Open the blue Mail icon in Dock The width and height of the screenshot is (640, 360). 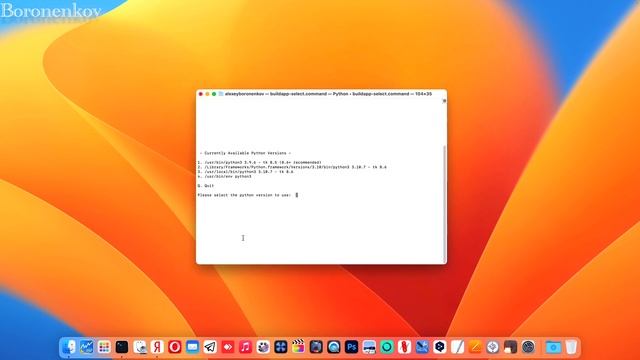(x=193, y=347)
